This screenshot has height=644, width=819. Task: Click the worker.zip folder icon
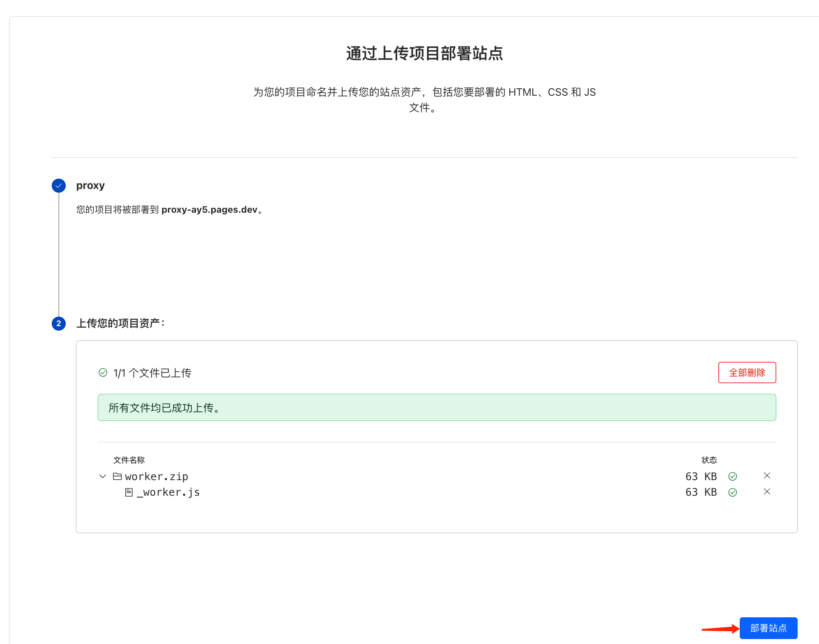(x=117, y=476)
